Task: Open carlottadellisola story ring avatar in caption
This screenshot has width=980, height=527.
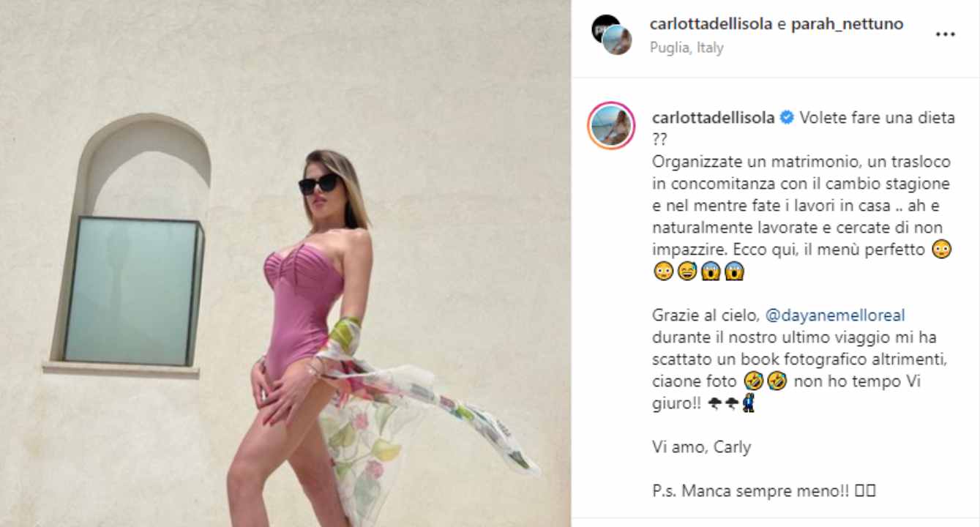Action: pyautogui.click(x=611, y=126)
